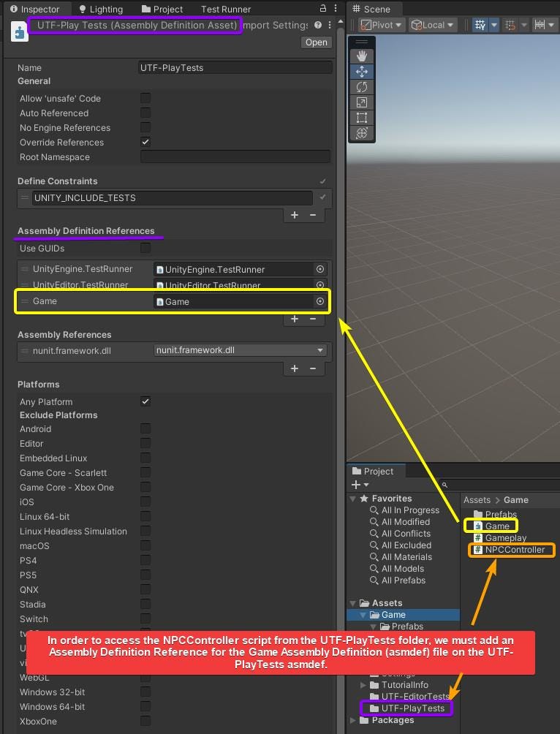Viewport: 560px width, 734px height.
Task: Enable Auto Referenced checkbox
Action: (145, 113)
